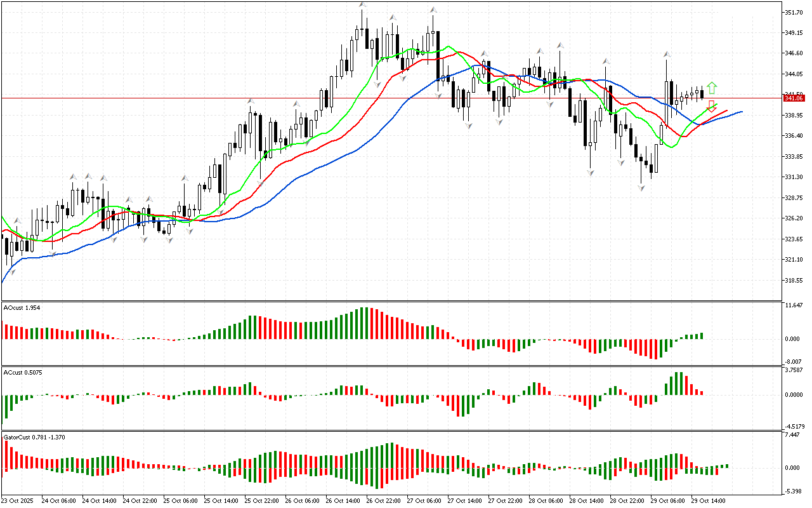Viewport: 812px width, 508px height.
Task: Click the 351.70 price scale value
Action: 794,13
